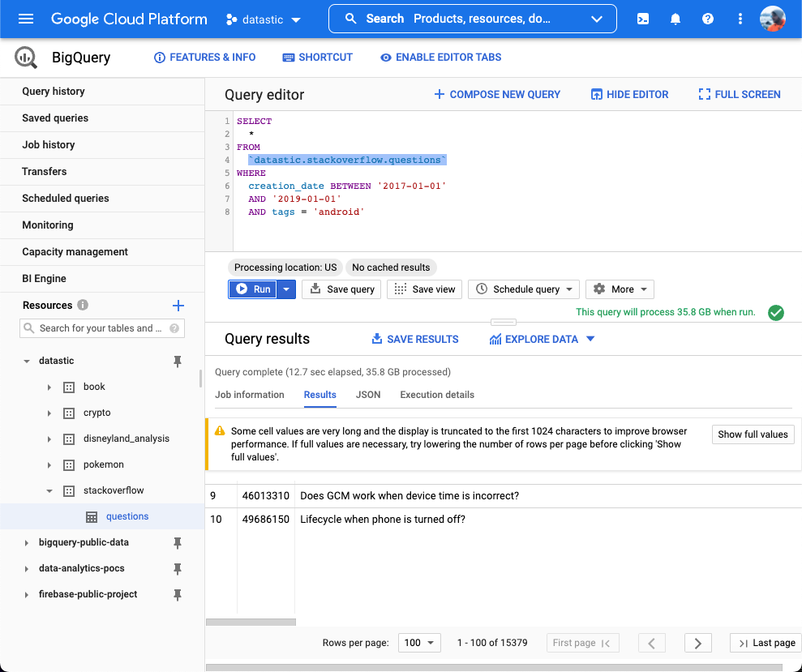
Task: Open the help question mark icon
Action: pyautogui.click(x=707, y=19)
